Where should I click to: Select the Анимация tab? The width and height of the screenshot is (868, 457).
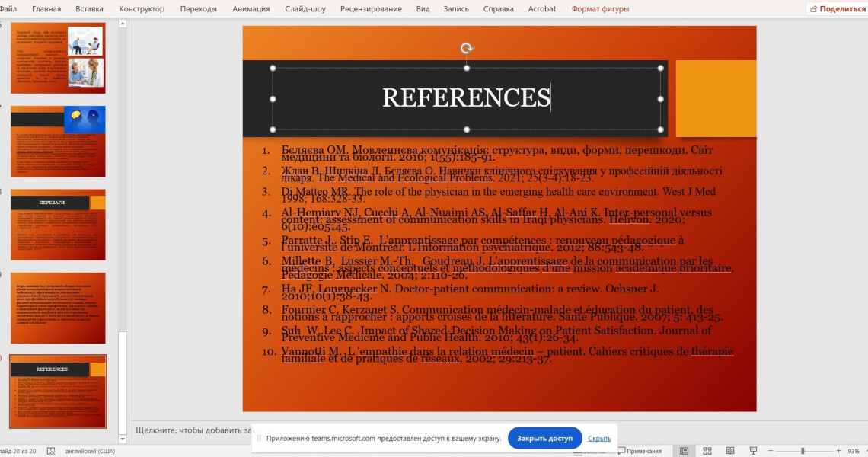point(251,9)
